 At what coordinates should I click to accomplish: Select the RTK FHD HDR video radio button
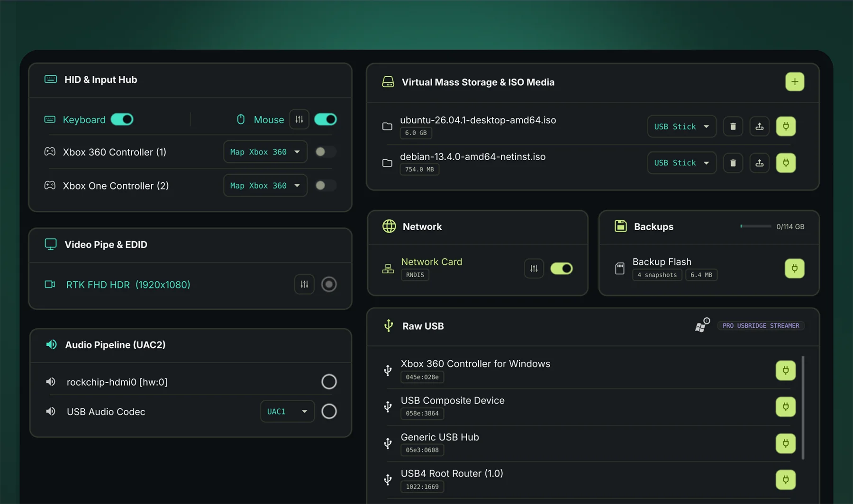[x=329, y=284]
